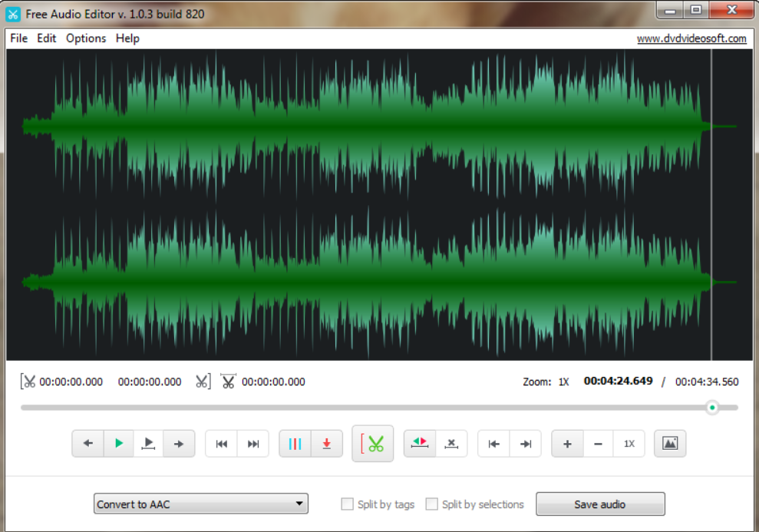
Task: Jump to the next tag button
Action: (x=252, y=444)
